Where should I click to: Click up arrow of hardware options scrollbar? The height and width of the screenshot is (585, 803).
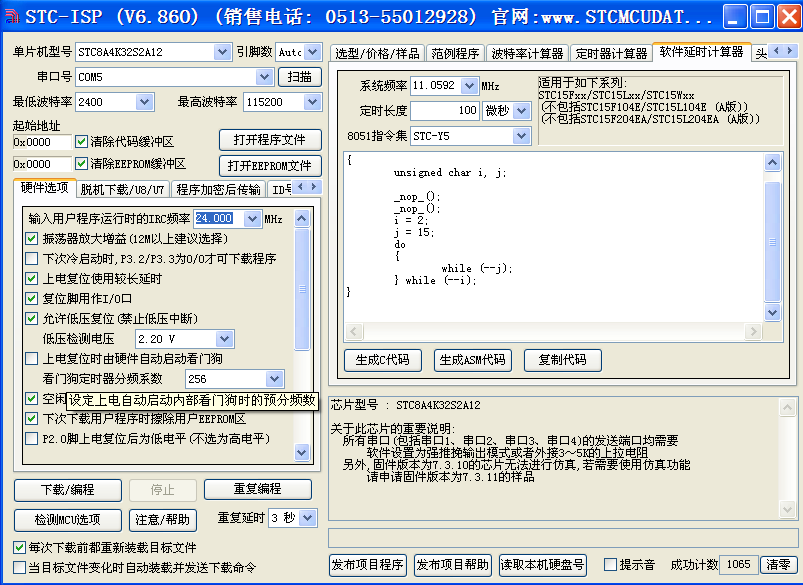[302, 219]
